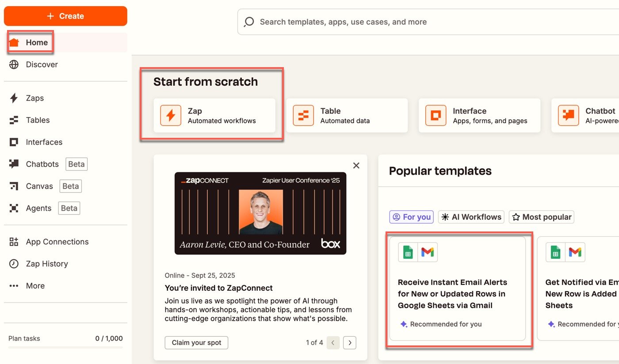This screenshot has height=364, width=619.
Task: Click the 0 / 1,000 plan tasks count
Action: 109,338
